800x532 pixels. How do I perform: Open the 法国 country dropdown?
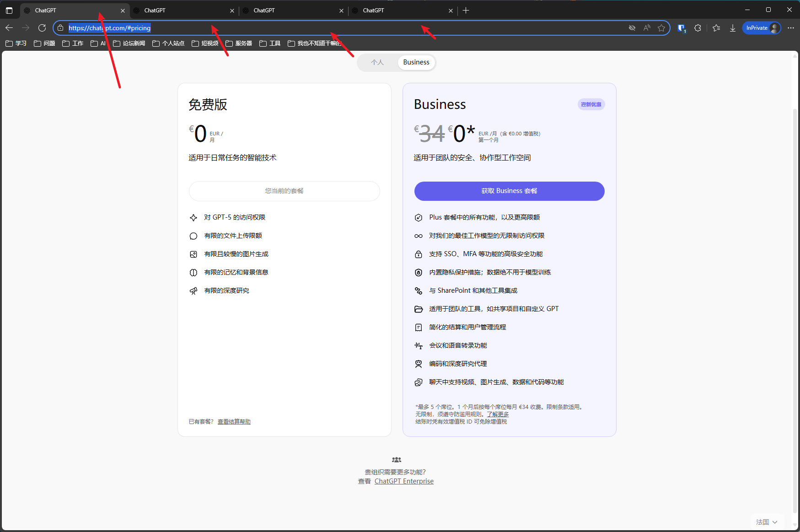tap(767, 522)
